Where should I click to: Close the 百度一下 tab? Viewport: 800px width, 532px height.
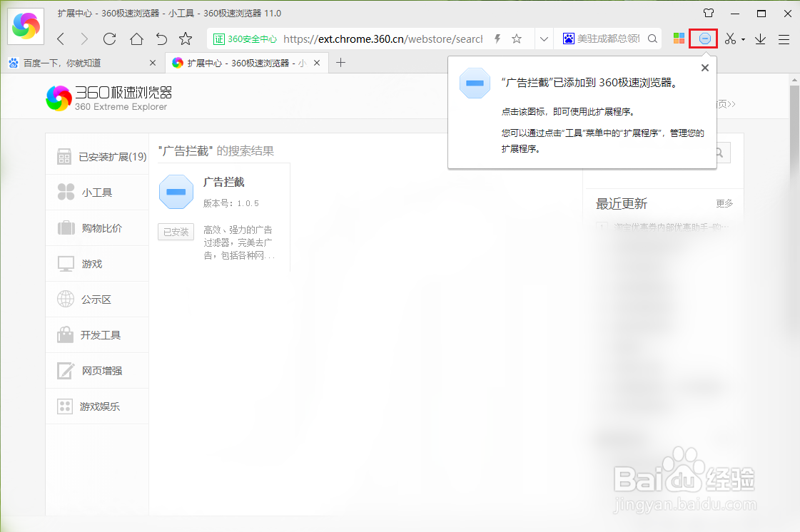tap(153, 63)
